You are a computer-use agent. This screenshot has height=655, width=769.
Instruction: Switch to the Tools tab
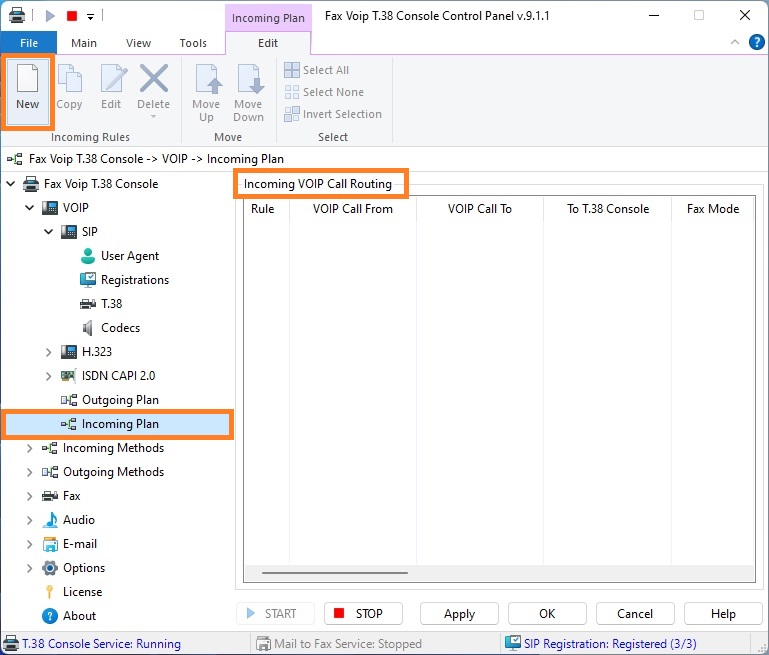[x=193, y=43]
